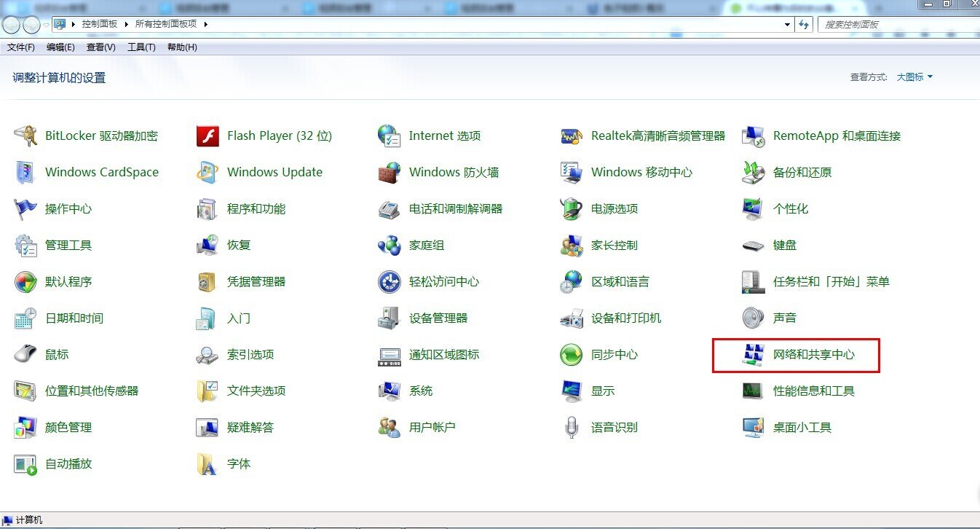Open 自动播放 icon
The image size is (980, 529).
pos(25,463)
